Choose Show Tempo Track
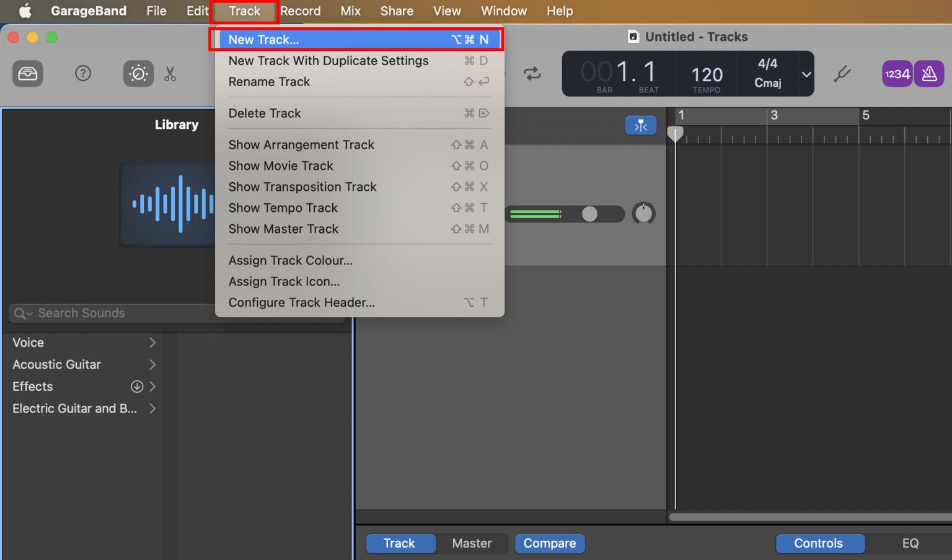Screen dimensions: 952x560 pyautogui.click(x=359, y=208)
